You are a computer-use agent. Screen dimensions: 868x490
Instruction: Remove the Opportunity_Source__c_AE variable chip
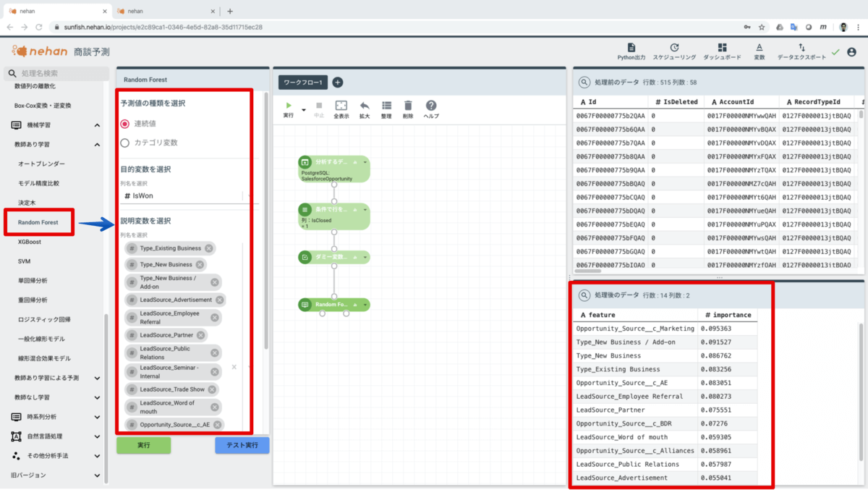[x=217, y=425]
